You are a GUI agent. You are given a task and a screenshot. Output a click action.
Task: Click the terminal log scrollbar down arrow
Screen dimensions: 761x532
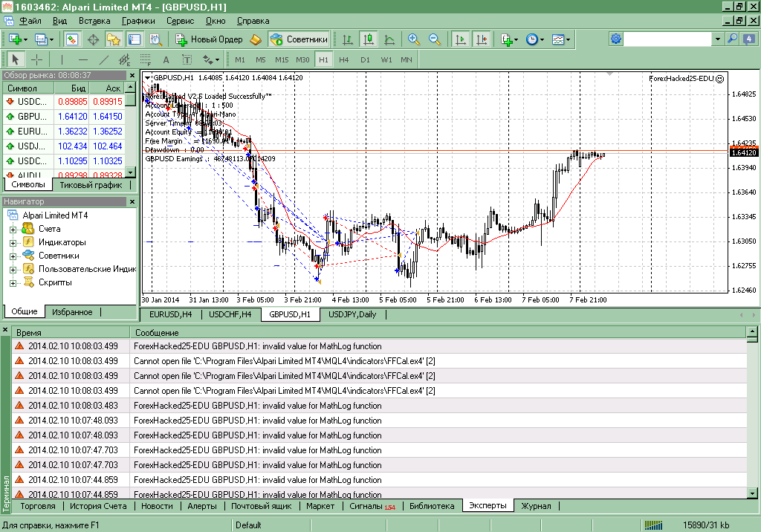tap(752, 493)
